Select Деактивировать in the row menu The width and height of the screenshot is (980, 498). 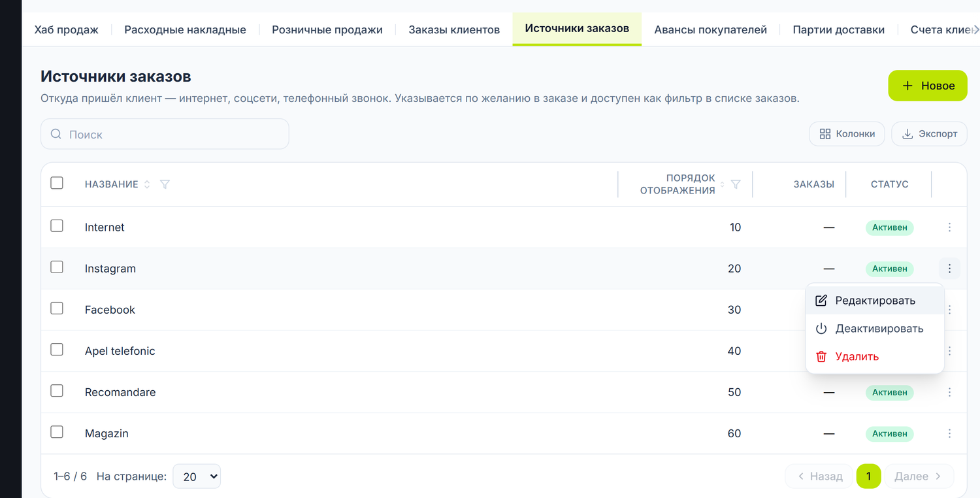[x=875, y=329]
